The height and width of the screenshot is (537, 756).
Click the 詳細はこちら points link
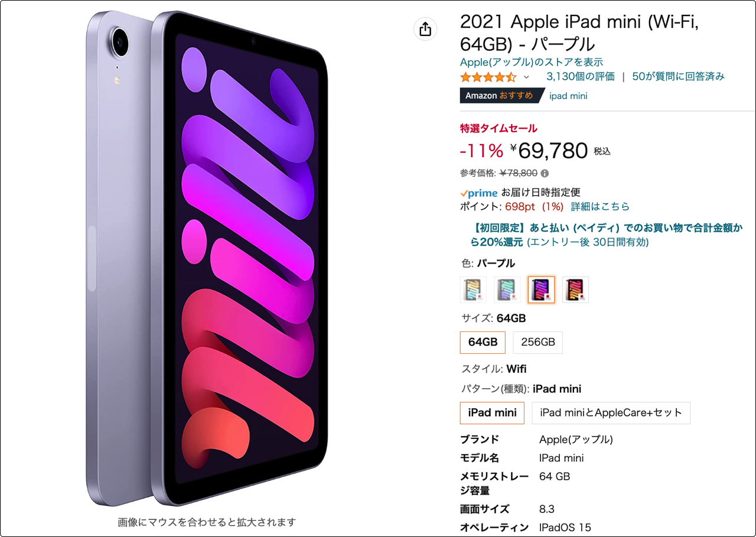tap(600, 207)
